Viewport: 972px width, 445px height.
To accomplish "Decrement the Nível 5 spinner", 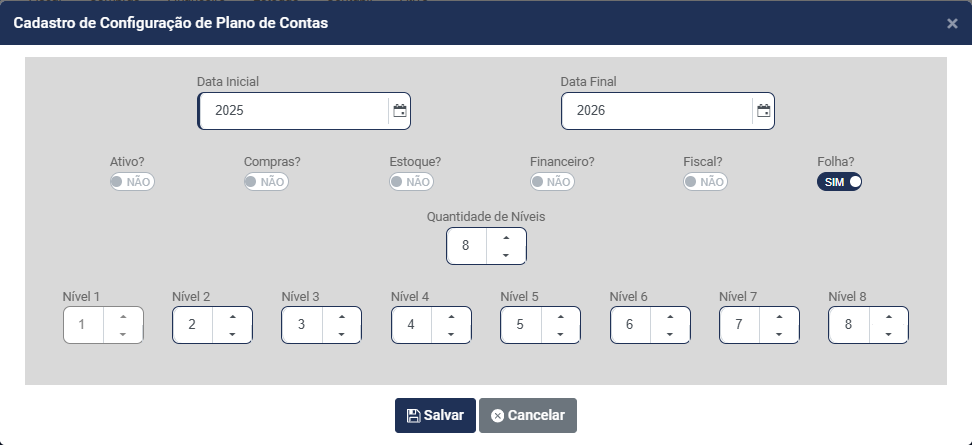I will tap(560, 334).
